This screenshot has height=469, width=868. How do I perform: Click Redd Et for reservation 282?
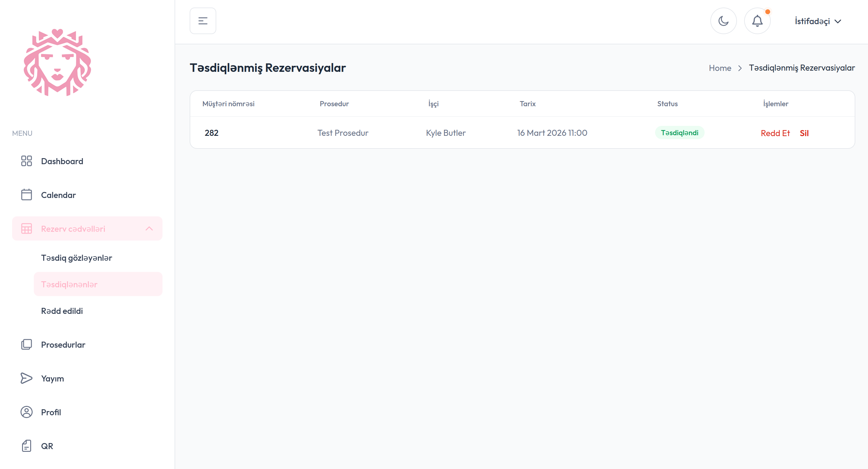pyautogui.click(x=775, y=133)
